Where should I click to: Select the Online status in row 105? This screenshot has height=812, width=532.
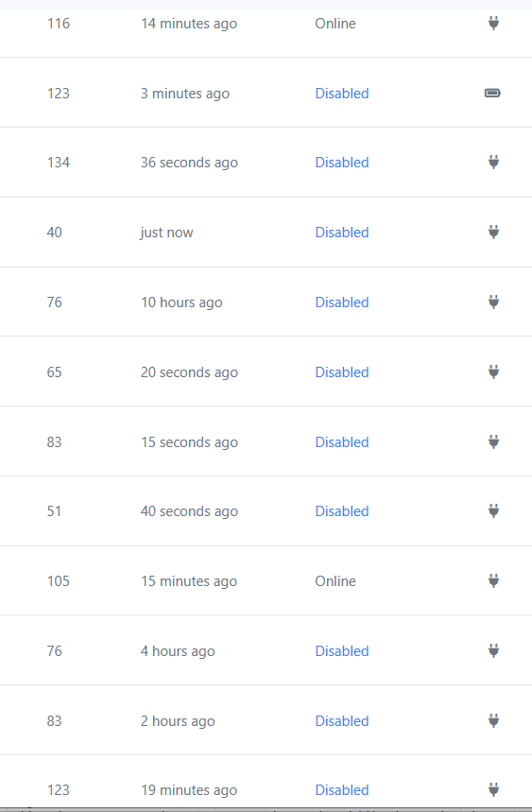(335, 581)
